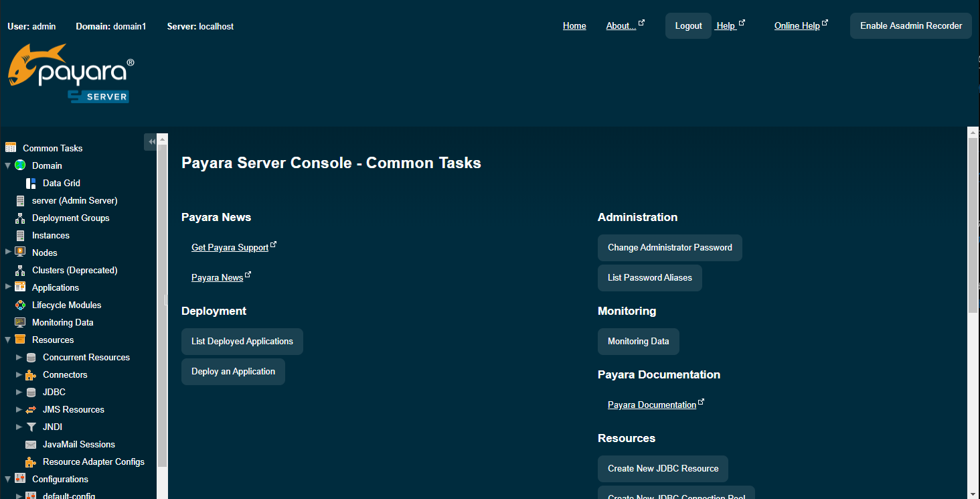The width and height of the screenshot is (980, 499).
Task: Click the Lifecycle Modules icon
Action: (20, 305)
